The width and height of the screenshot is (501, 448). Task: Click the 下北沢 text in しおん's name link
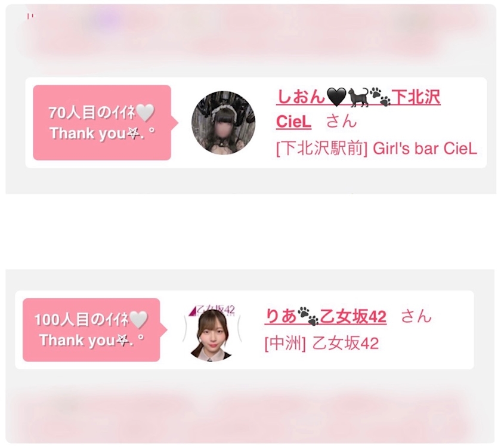coord(416,97)
